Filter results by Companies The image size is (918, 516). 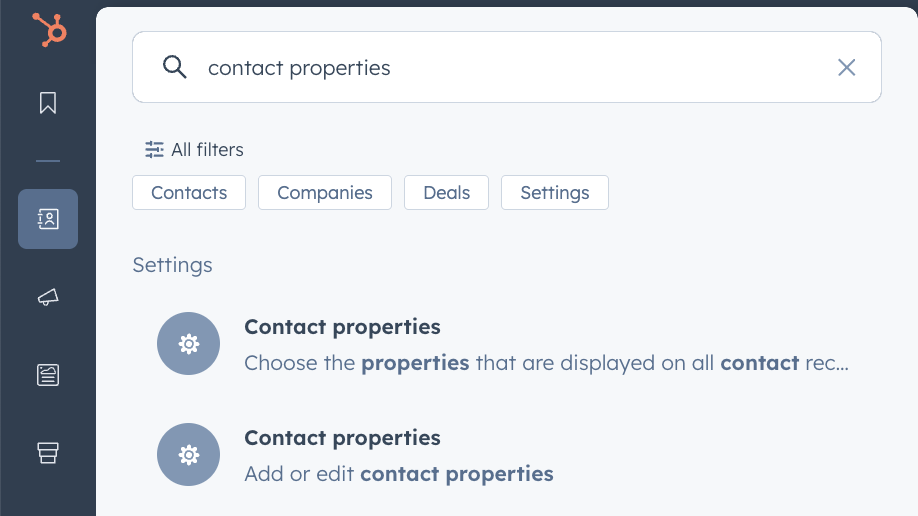pyautogui.click(x=325, y=193)
